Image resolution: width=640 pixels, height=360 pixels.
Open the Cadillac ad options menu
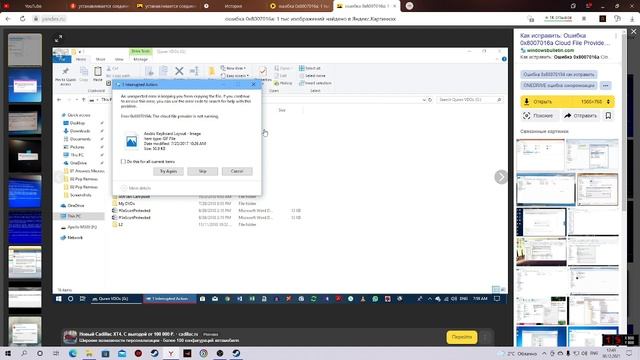tap(485, 337)
